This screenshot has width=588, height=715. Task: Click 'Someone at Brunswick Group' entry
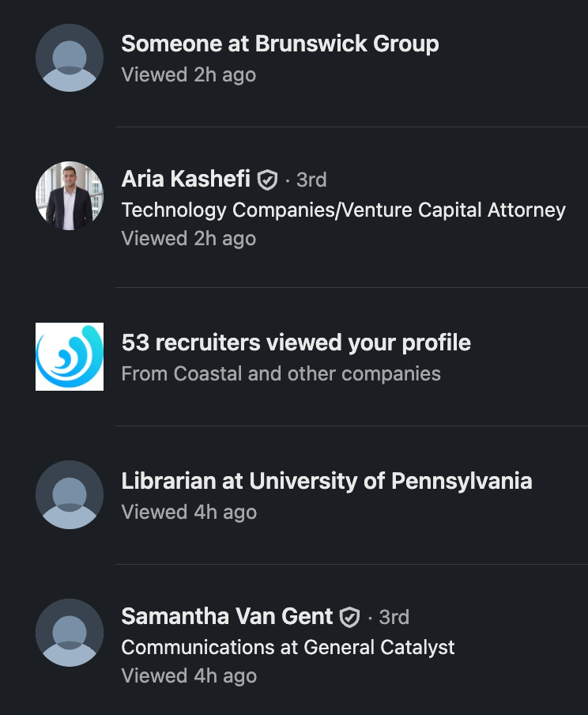(x=280, y=44)
